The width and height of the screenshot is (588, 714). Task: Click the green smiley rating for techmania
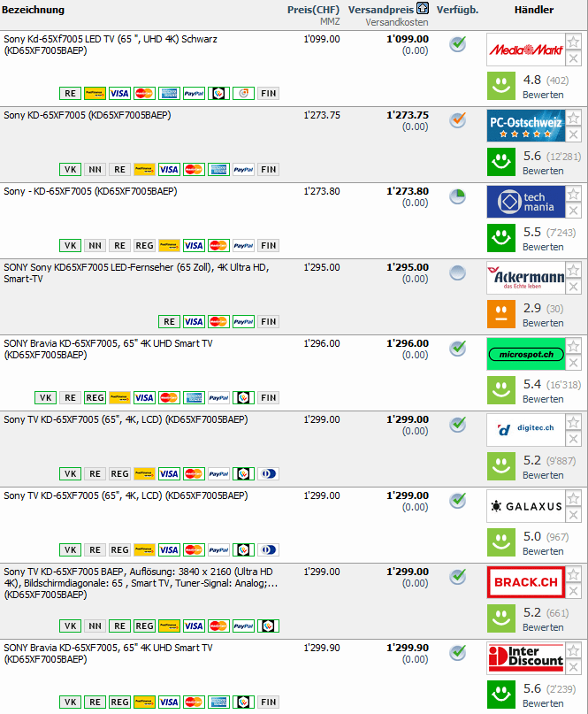502,238
